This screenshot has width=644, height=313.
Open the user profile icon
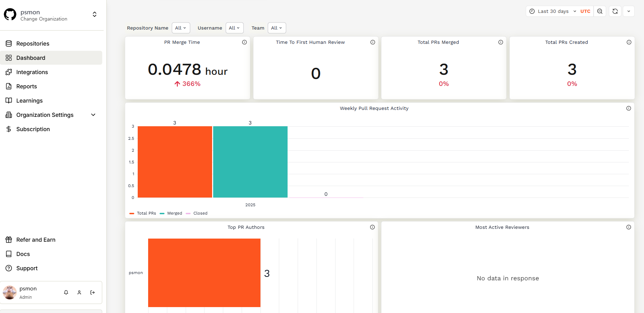[79, 292]
